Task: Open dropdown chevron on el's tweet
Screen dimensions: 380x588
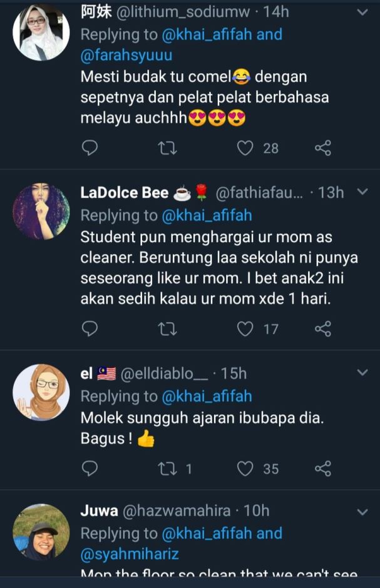Action: point(362,373)
